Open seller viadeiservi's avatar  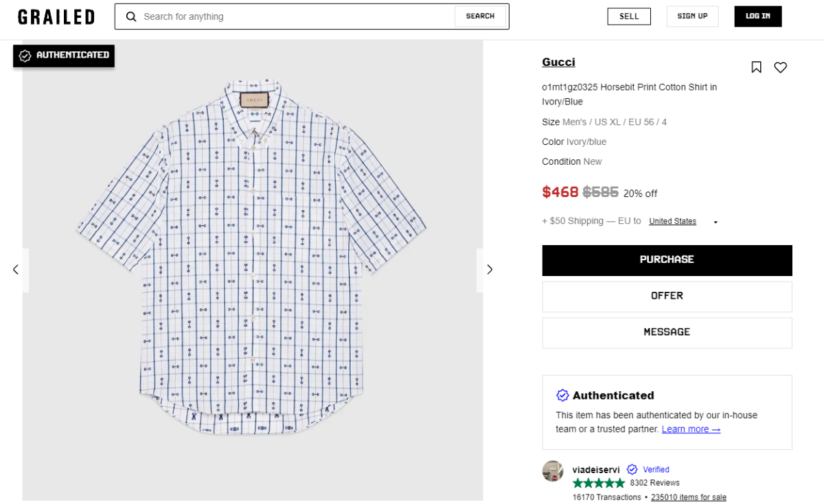[x=553, y=471]
